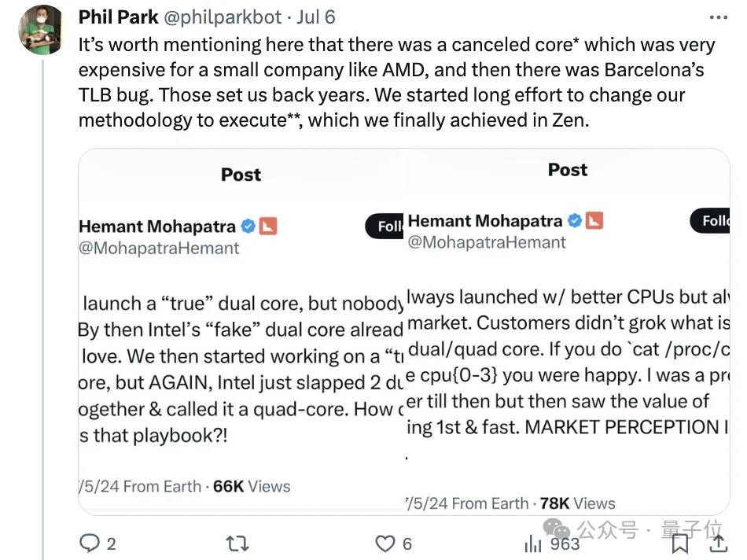Like the tweet with heart icon
Viewport: 747px width, 560px height.
click(x=384, y=543)
